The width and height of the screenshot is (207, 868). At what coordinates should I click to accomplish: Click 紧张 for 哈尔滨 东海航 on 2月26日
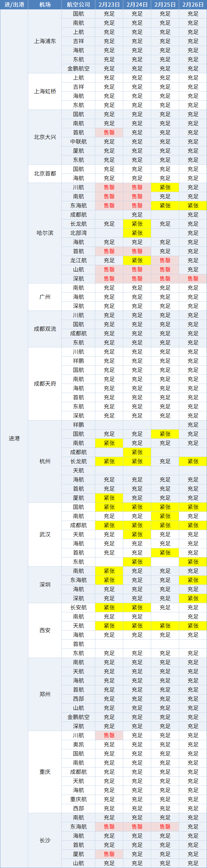click(x=193, y=206)
